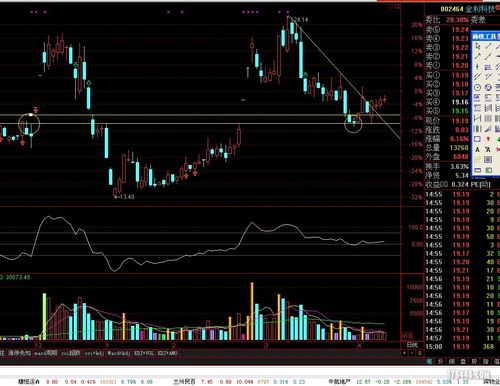Switch to the cci+kdj indicator tab

[x=94, y=353]
